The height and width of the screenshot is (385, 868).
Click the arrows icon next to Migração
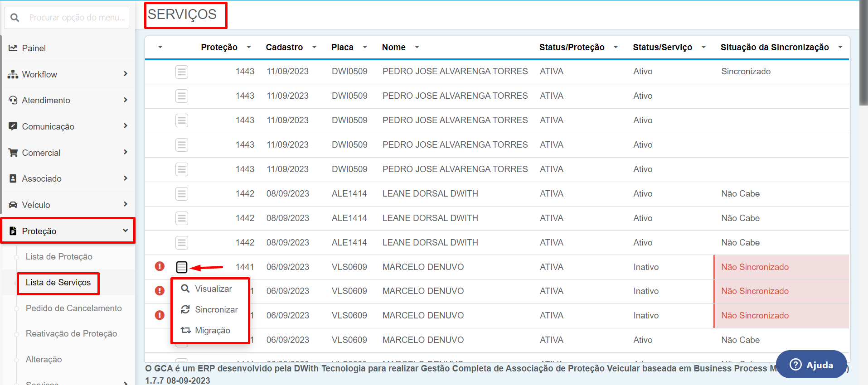185,330
